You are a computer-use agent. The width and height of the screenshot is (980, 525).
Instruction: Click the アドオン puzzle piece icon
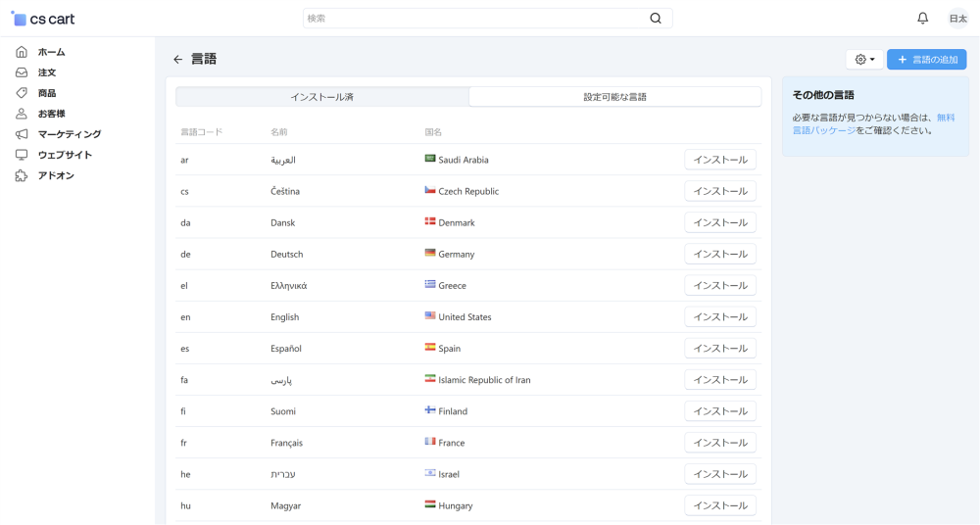coord(22,175)
